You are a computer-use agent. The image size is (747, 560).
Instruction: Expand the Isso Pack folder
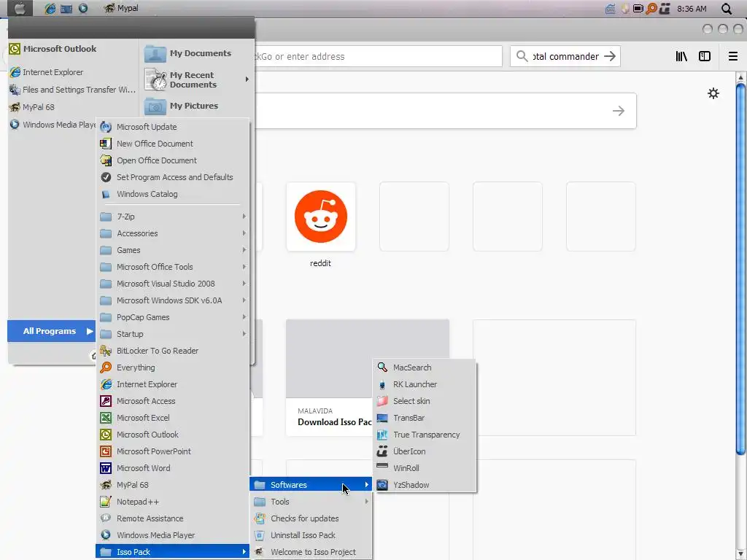click(x=172, y=552)
